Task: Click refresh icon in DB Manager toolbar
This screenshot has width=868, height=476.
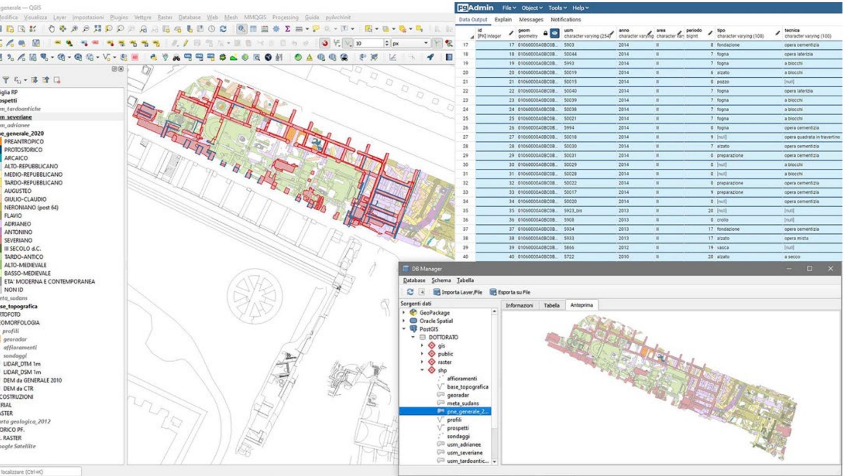Action: click(x=410, y=292)
